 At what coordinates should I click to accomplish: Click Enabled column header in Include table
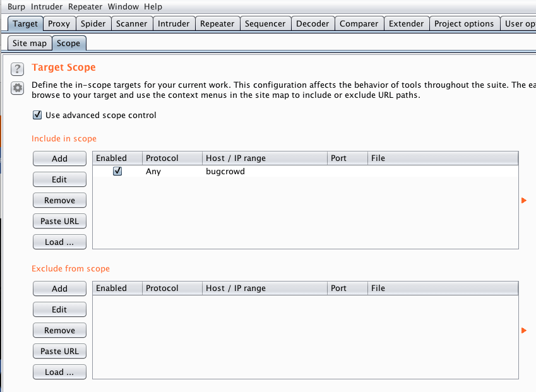[x=117, y=158]
